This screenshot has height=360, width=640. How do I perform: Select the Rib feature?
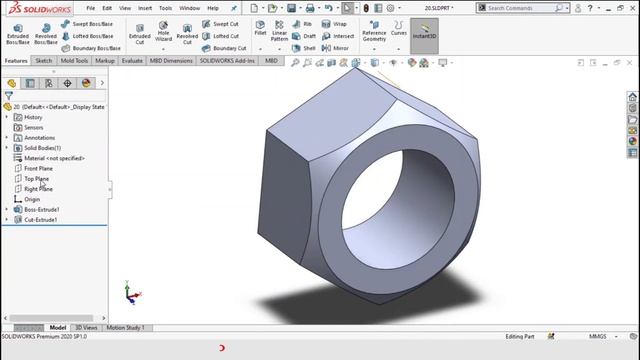click(302, 24)
